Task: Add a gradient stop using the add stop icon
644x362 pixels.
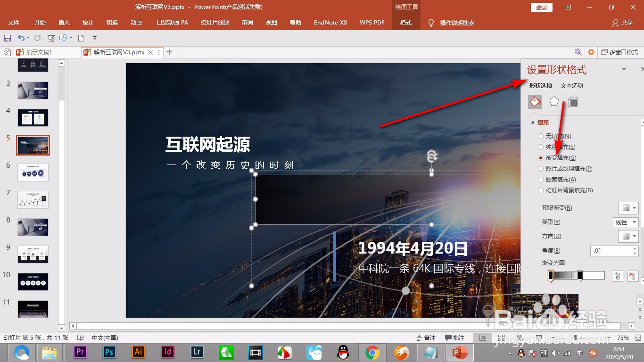Action: pyautogui.click(x=618, y=275)
